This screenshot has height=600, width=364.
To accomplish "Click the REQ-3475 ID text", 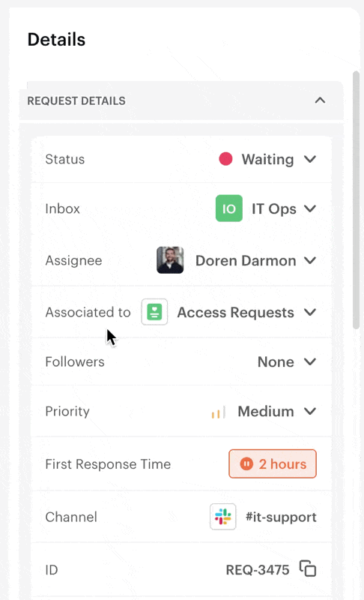I will pyautogui.click(x=258, y=570).
